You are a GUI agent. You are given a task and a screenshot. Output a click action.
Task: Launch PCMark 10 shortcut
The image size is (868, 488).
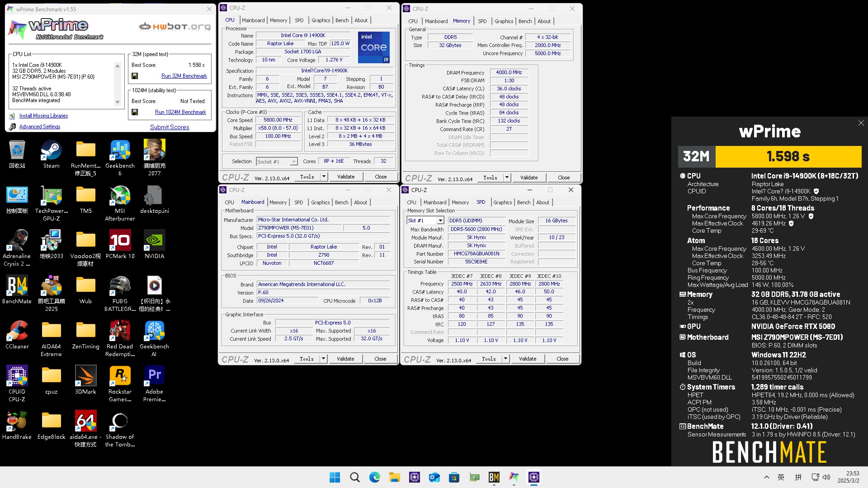click(x=120, y=244)
